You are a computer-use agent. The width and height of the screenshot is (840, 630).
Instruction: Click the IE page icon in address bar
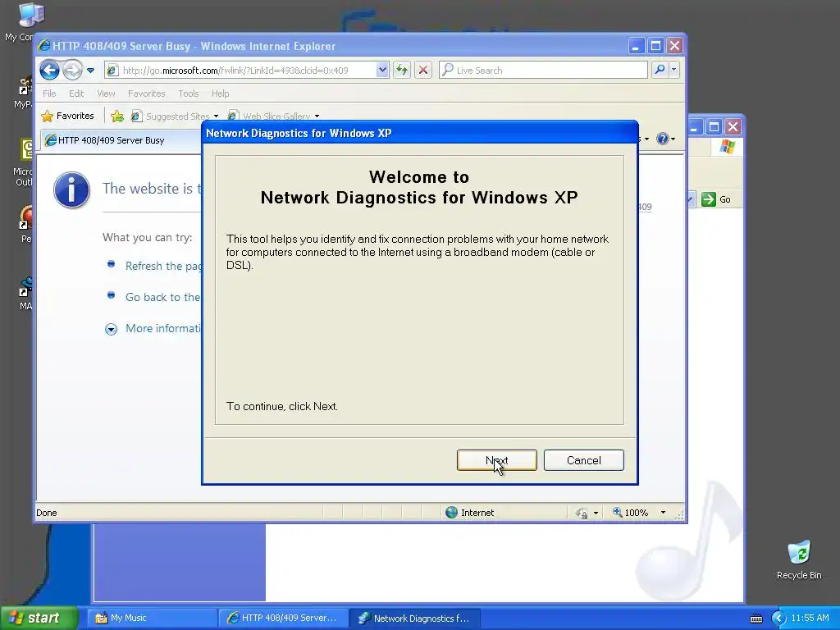(112, 71)
